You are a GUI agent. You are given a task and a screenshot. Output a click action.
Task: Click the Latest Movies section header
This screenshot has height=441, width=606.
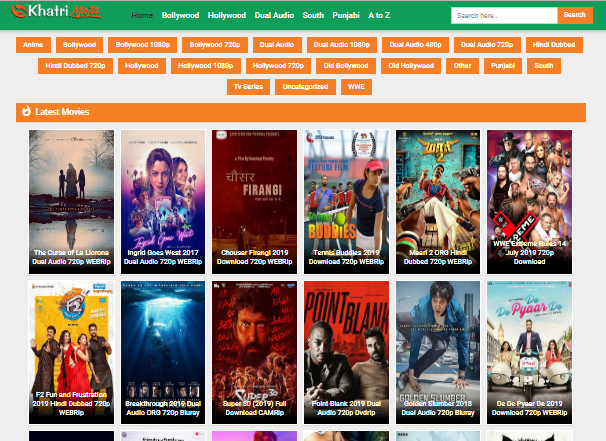(301, 112)
